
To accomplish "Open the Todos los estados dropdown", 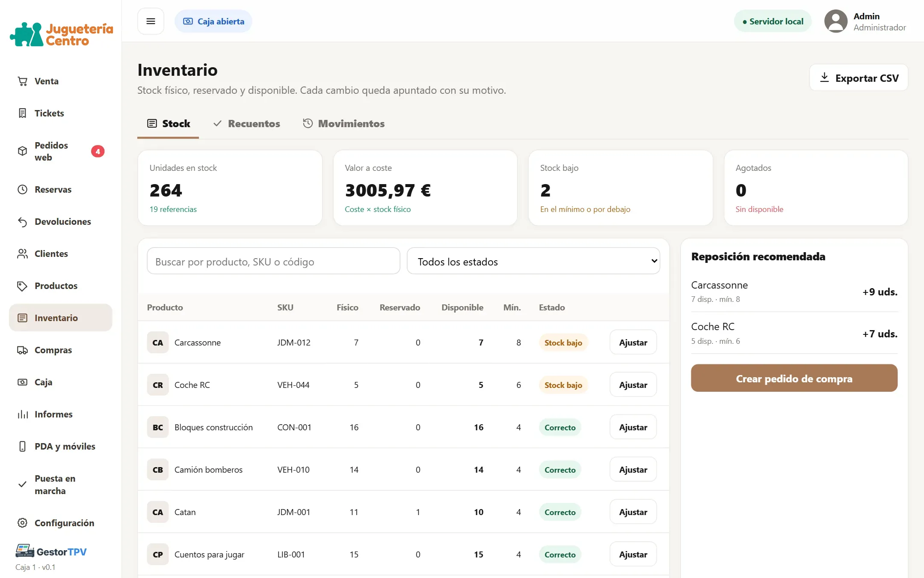I will pos(533,261).
